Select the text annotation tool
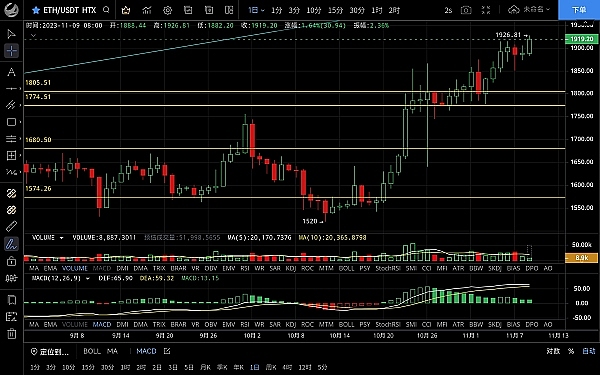This screenshot has width=600, height=375. [x=11, y=72]
